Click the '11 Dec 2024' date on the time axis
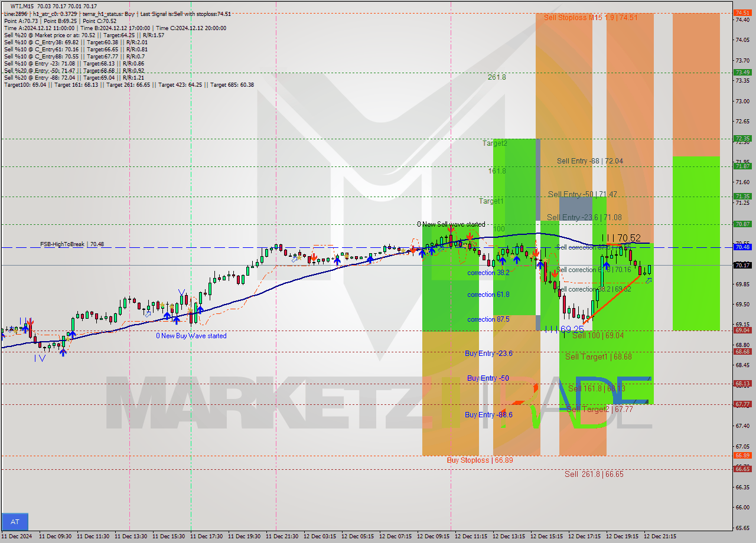 (x=18, y=537)
